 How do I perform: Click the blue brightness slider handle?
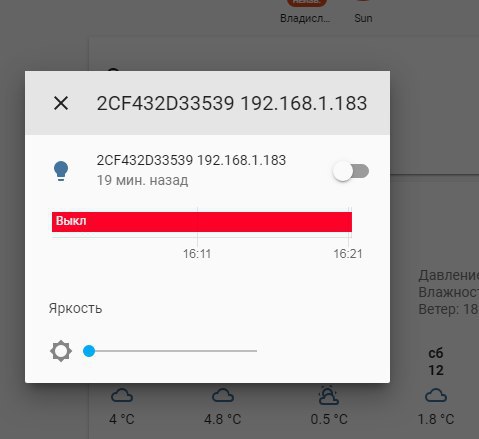89,351
